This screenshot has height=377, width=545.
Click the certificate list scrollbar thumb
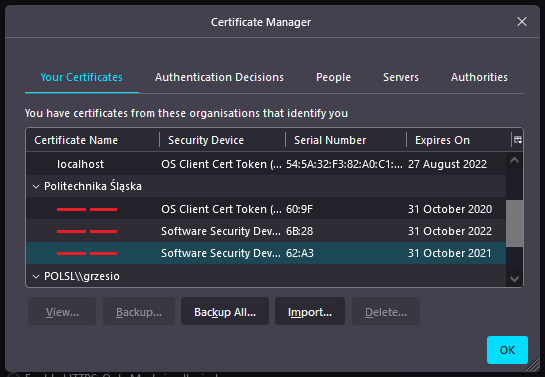(514, 223)
